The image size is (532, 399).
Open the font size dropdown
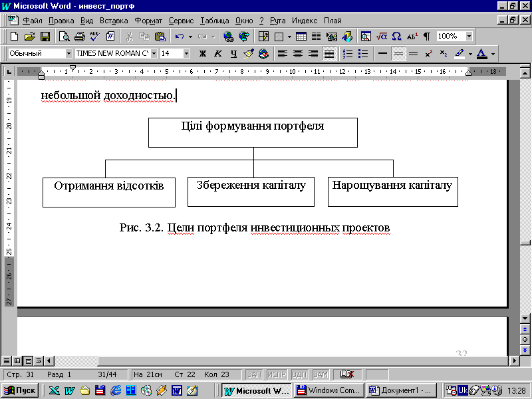pyautogui.click(x=186, y=54)
